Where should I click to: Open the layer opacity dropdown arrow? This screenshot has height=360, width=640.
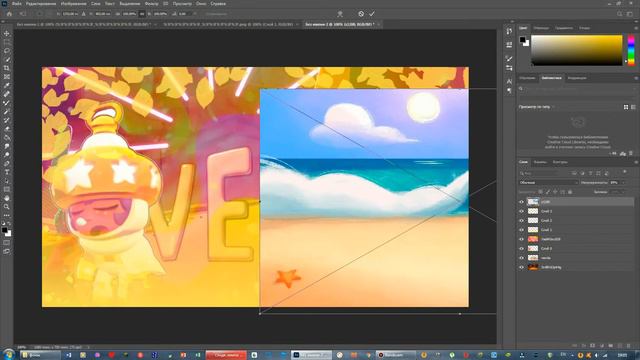623,182
